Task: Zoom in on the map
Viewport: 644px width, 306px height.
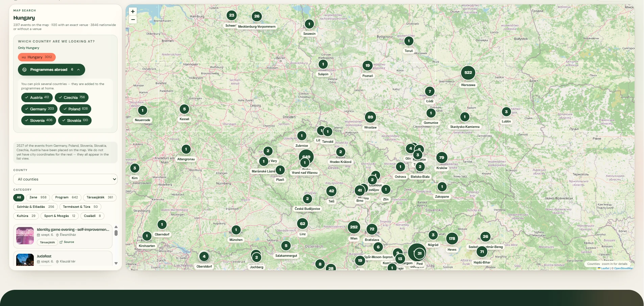Action: (x=133, y=11)
